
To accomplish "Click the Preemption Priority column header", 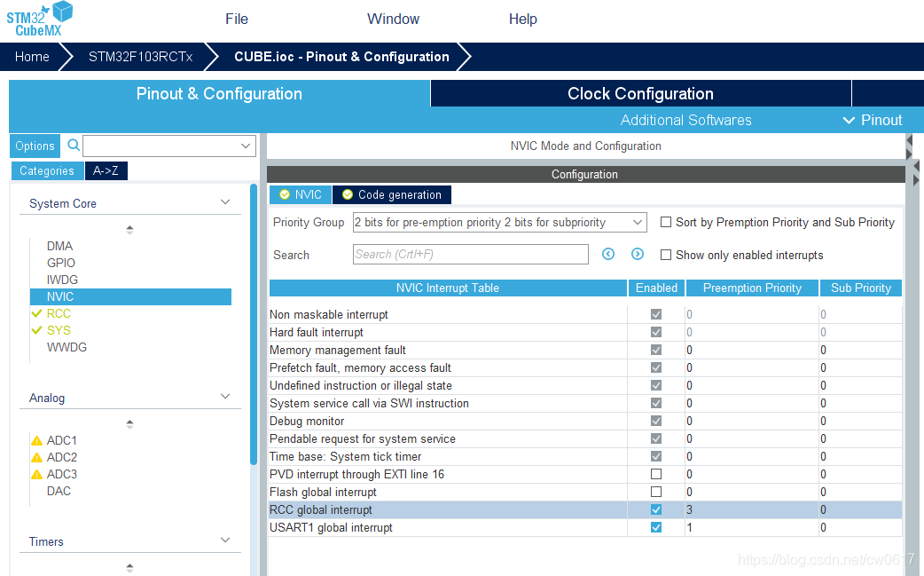I will (752, 288).
